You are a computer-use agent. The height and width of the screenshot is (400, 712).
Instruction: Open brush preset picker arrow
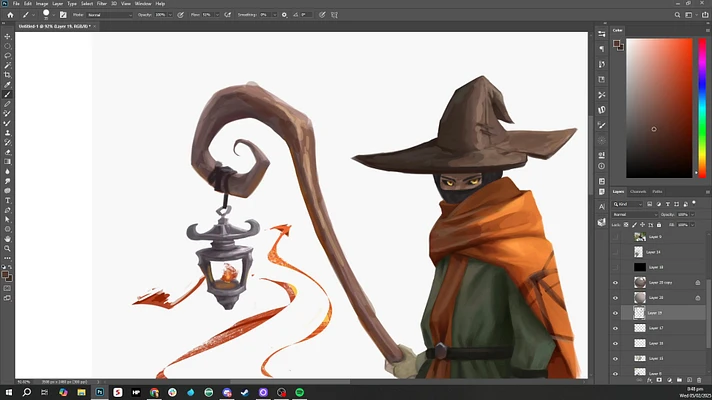point(54,15)
